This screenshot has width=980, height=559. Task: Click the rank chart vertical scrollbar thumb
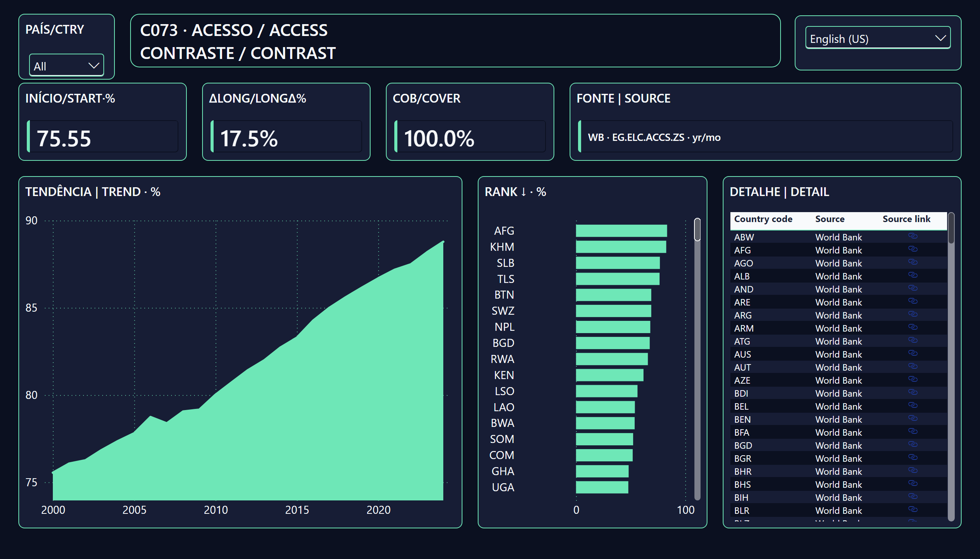point(697,230)
